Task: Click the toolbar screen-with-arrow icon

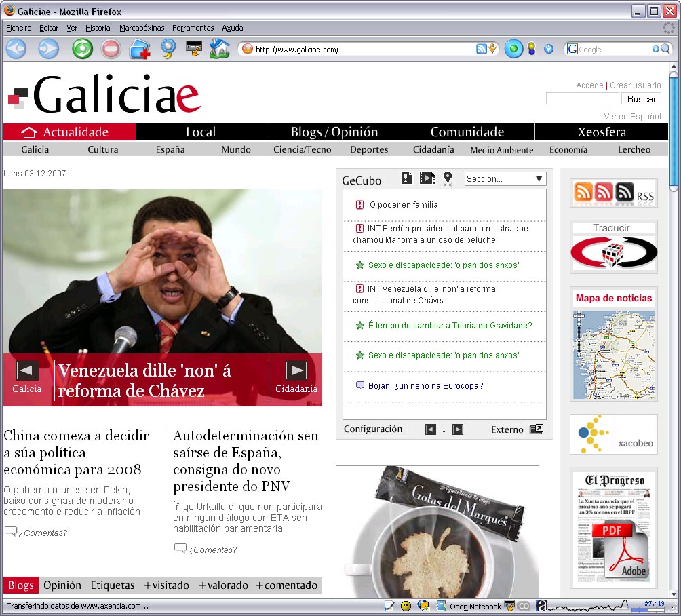Action: click(194, 48)
